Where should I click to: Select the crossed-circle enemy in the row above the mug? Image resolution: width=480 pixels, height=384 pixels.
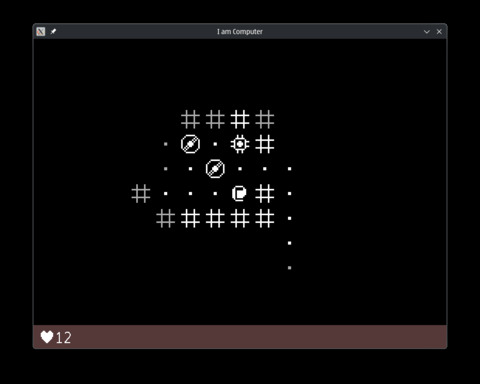click(x=215, y=169)
